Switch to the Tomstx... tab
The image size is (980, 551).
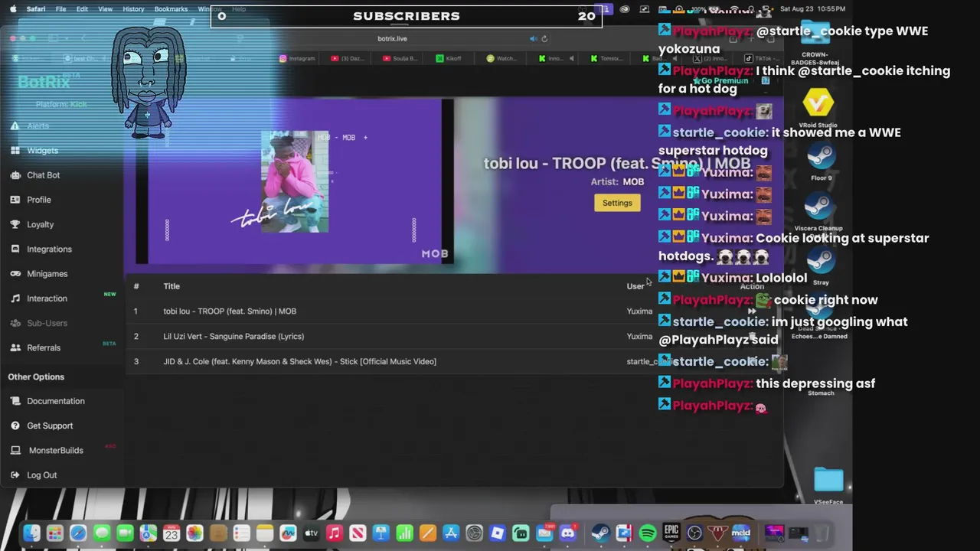606,58
